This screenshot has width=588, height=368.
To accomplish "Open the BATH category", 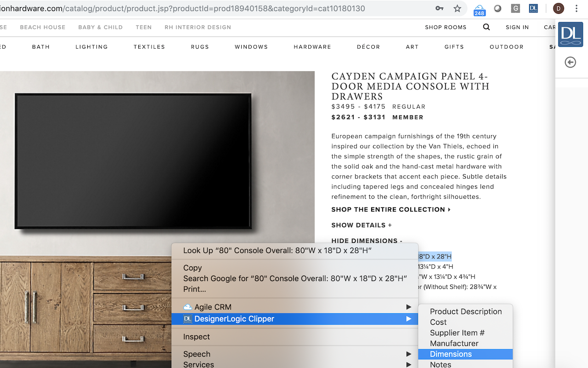I will [41, 47].
